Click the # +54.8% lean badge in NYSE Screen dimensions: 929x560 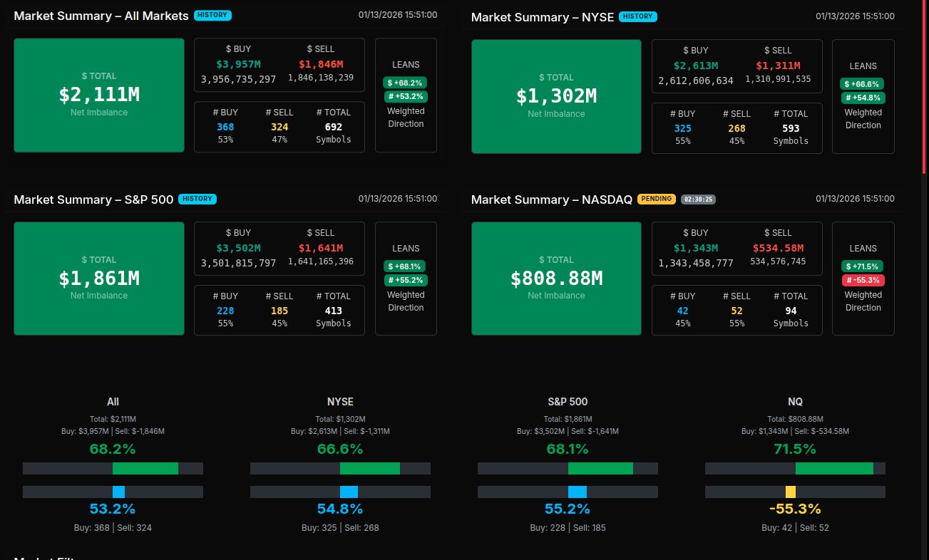pos(863,98)
